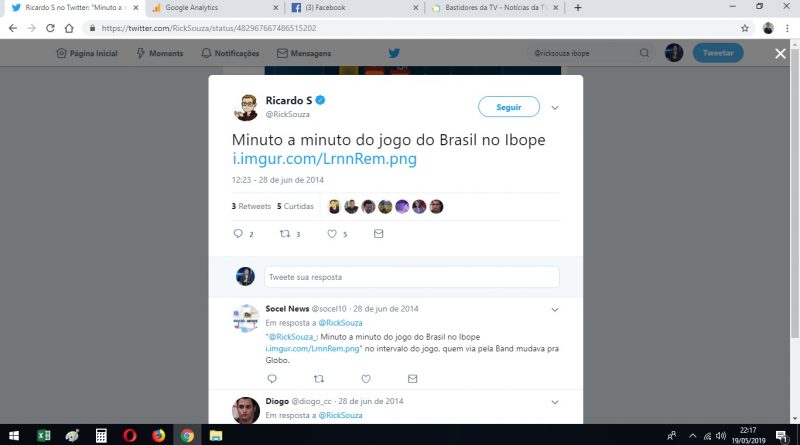800x445 pixels.
Task: Expand options for Diogo's reply
Action: tap(555, 402)
